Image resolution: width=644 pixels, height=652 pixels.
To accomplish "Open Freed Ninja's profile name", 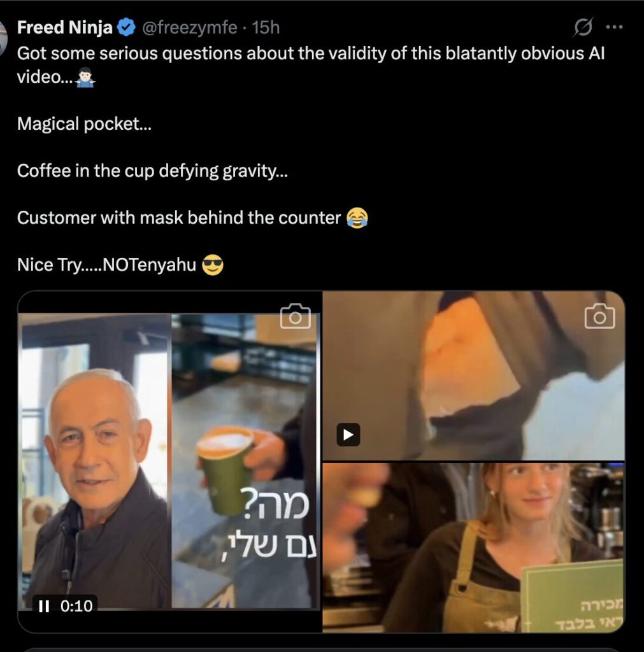I will point(65,27).
